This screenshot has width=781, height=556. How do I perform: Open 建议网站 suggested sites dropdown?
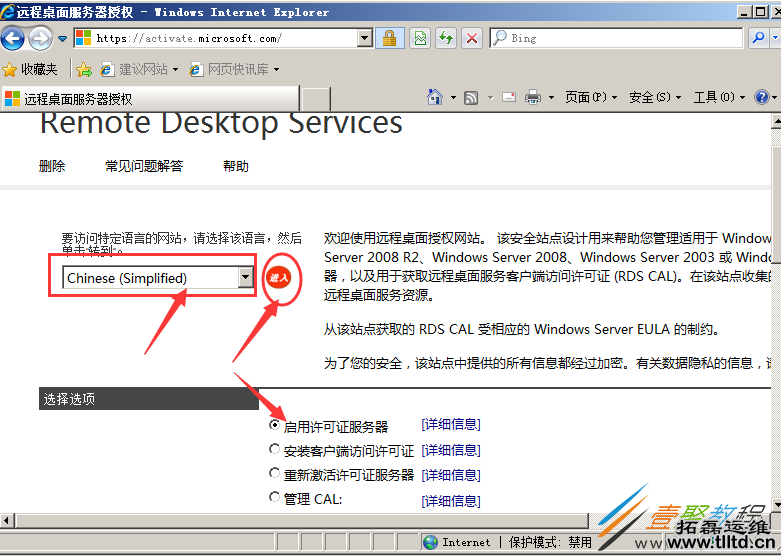coord(139,70)
